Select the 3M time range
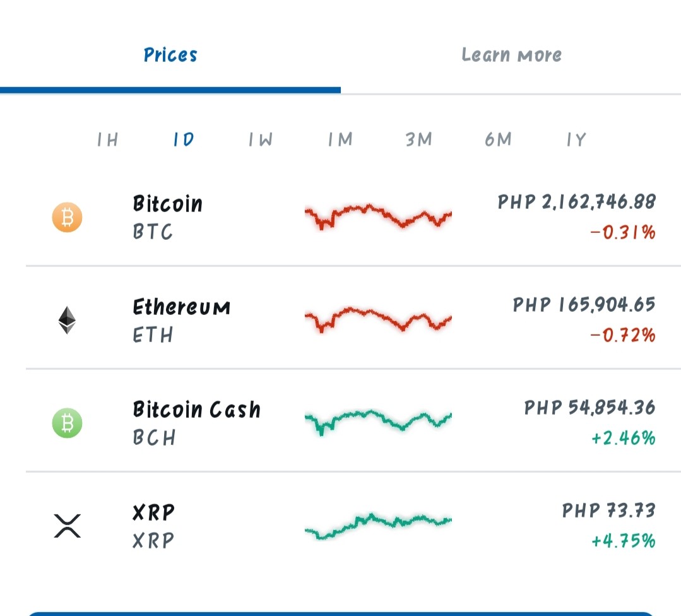The width and height of the screenshot is (681, 616). pos(418,139)
